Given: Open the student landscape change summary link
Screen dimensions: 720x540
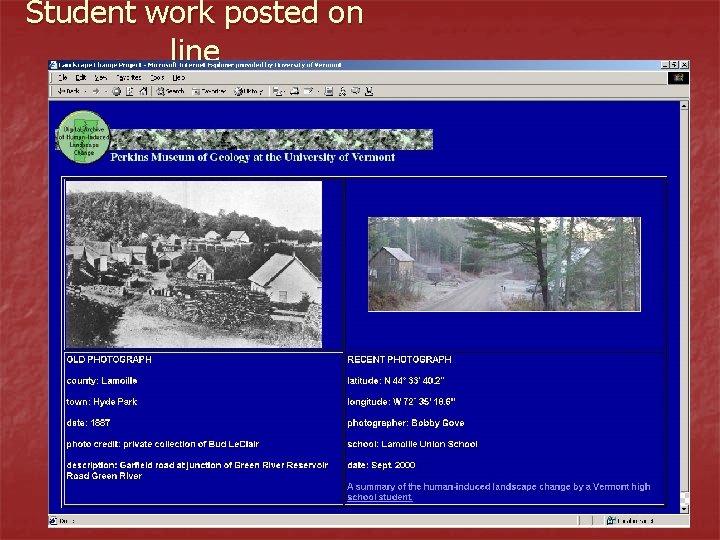Looking at the screenshot, I should (x=499, y=492).
